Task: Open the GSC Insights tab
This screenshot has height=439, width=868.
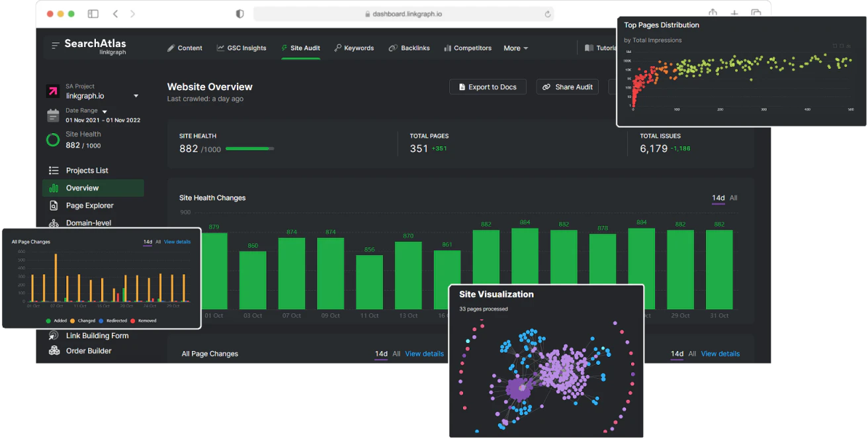Action: coord(241,48)
